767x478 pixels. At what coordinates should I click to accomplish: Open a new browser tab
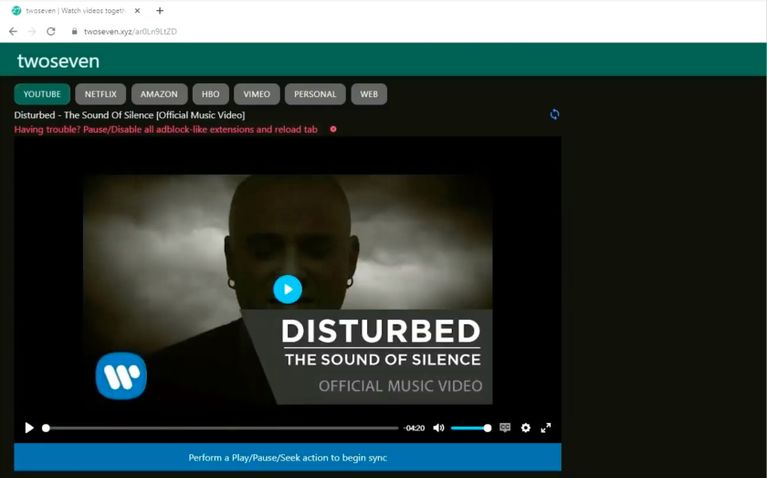click(x=159, y=10)
